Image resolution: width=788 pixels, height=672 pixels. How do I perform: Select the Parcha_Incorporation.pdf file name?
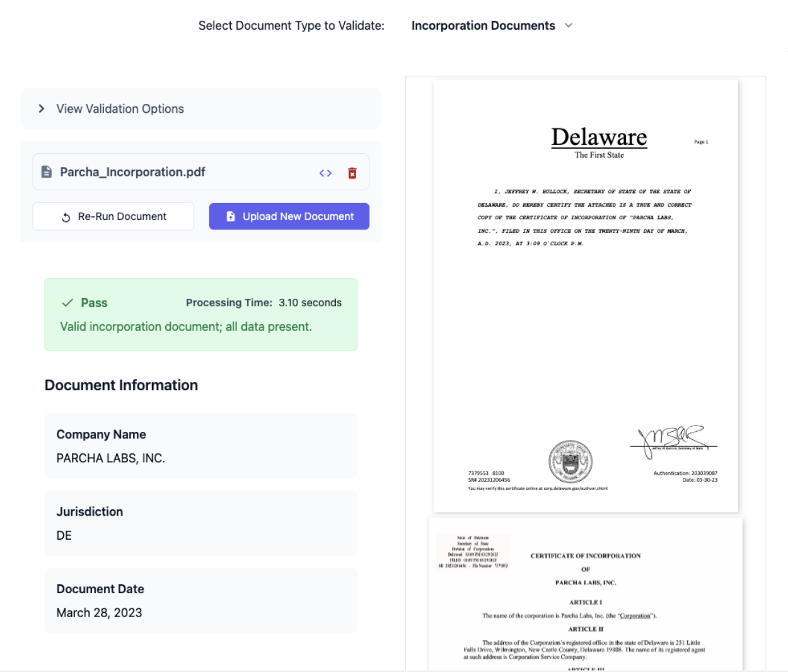coord(132,172)
